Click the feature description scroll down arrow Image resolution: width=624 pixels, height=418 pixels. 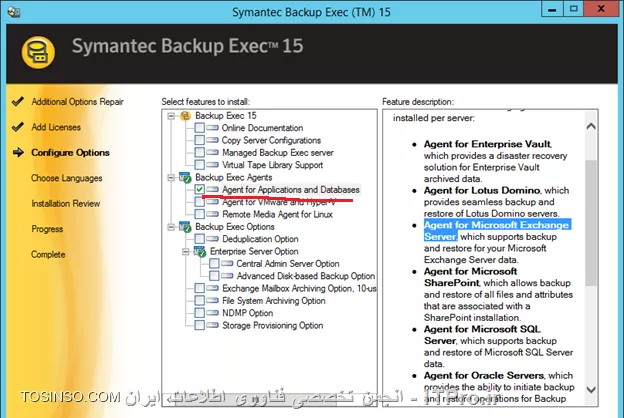591,390
